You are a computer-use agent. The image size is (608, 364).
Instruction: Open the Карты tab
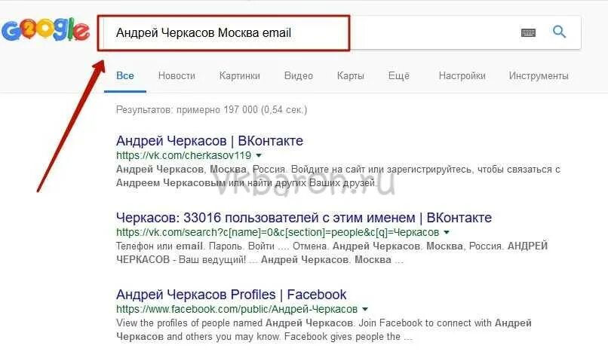coord(351,75)
